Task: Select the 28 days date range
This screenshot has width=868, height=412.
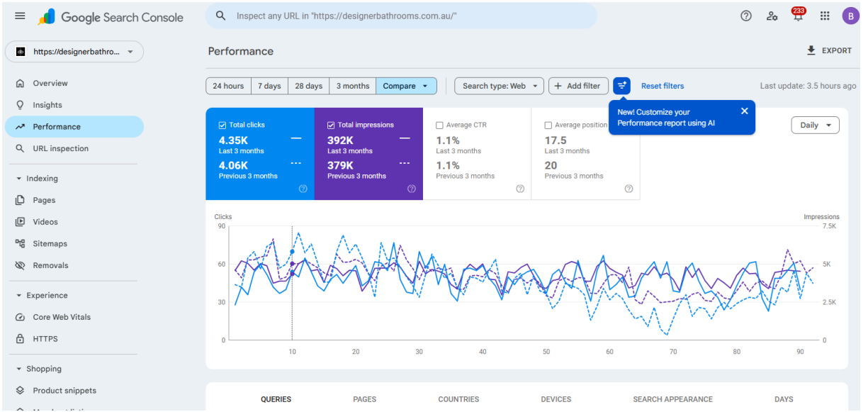Action: click(x=308, y=86)
